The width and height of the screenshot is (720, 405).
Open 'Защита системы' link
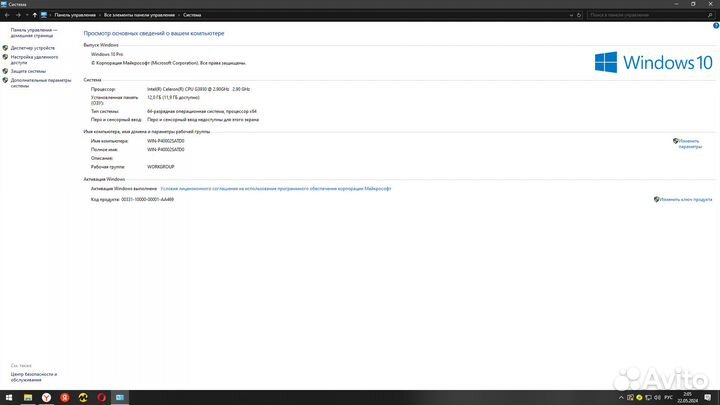point(28,71)
